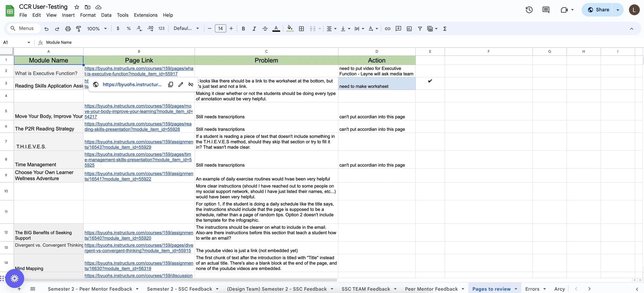The height and width of the screenshot is (293, 644).
Task: Click the insert link icon
Action: point(387,28)
